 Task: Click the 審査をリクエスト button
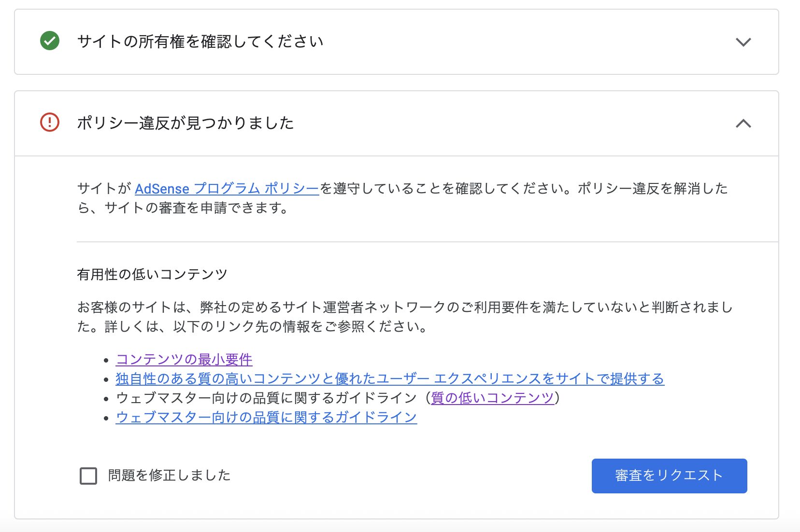(x=669, y=476)
